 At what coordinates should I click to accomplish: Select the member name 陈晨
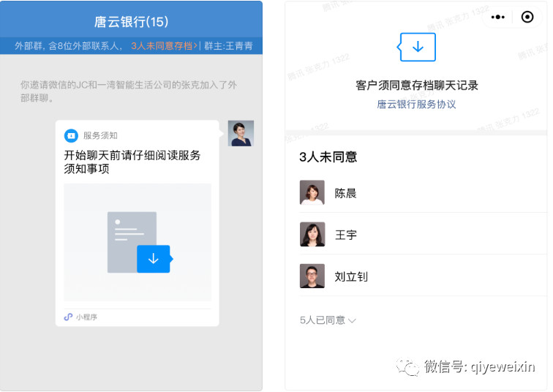click(x=345, y=193)
